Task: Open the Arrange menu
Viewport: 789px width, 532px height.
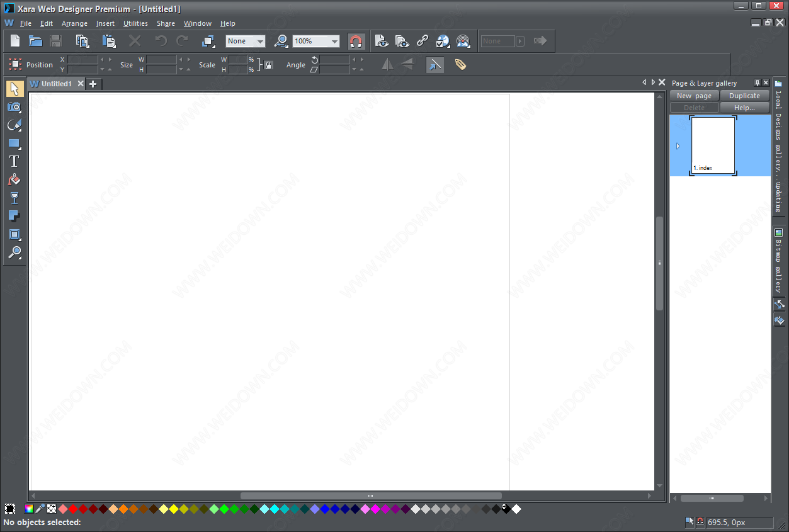Action: point(74,23)
